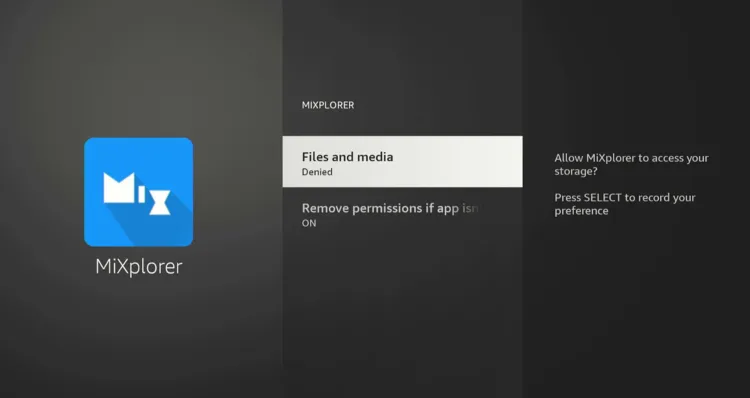This screenshot has height=398, width=750.
Task: Toggle Remove permissions if app isn't used
Action: coord(402,214)
